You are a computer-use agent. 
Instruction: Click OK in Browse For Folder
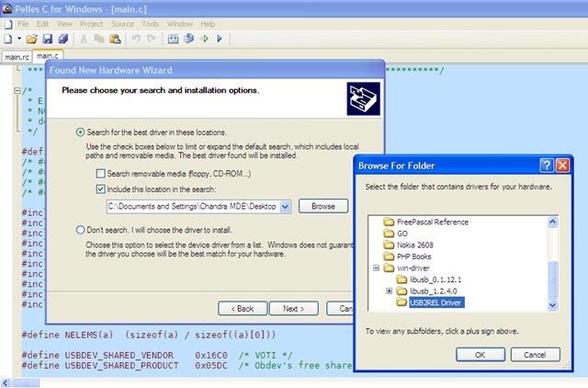click(x=481, y=355)
